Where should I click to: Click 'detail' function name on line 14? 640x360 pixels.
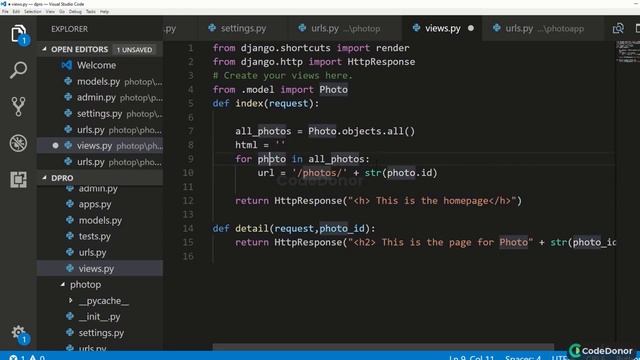(x=252, y=228)
